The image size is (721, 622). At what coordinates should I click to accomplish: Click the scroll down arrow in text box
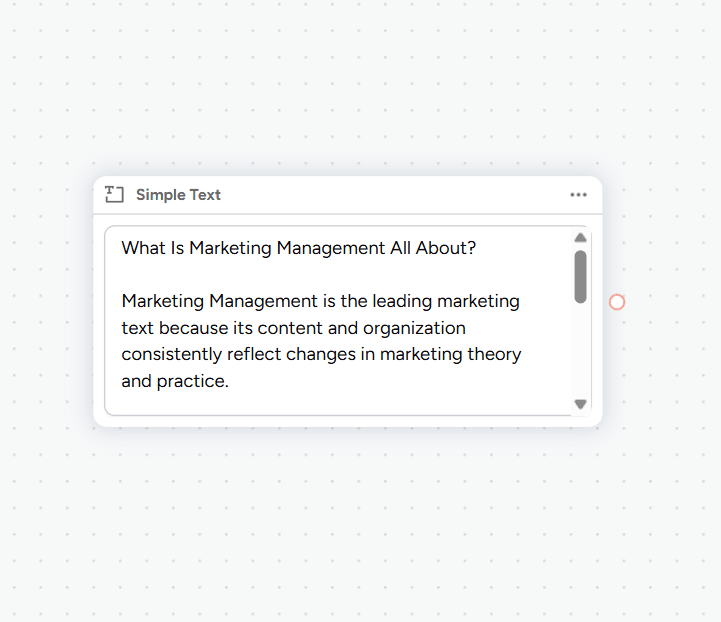click(x=580, y=404)
